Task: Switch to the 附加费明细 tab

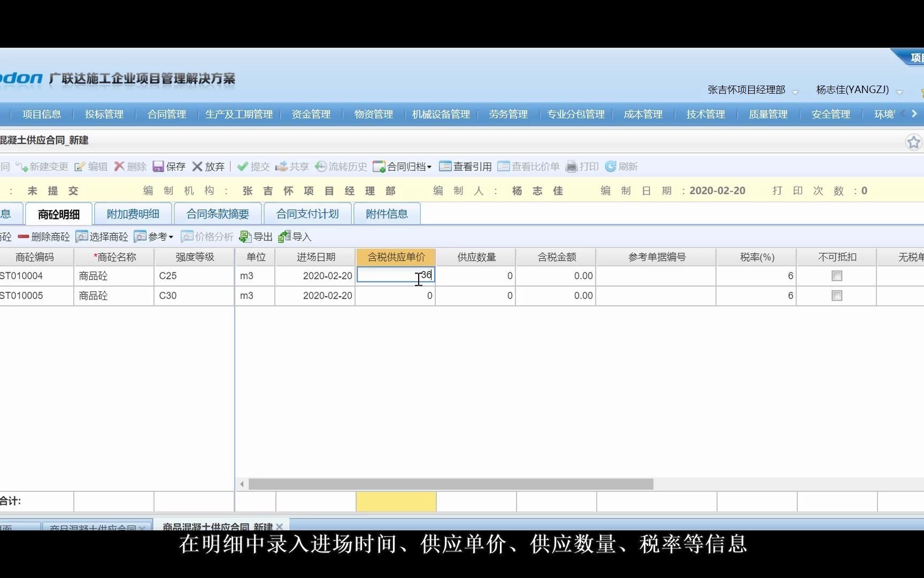Action: point(133,214)
